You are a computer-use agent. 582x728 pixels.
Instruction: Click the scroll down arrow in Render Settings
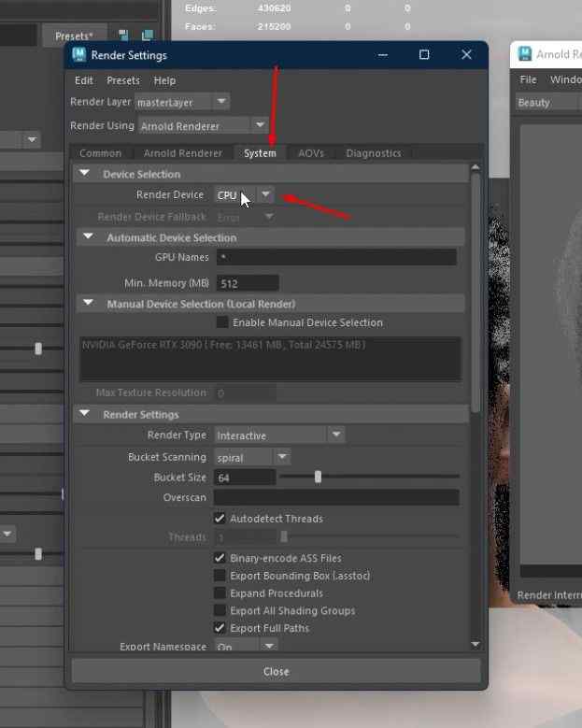[476, 644]
